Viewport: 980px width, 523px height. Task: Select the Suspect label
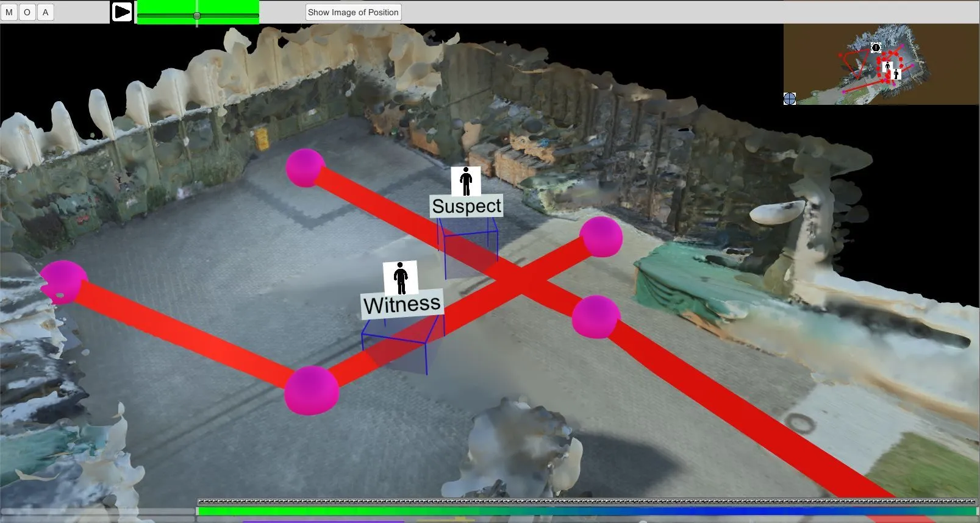[467, 207]
